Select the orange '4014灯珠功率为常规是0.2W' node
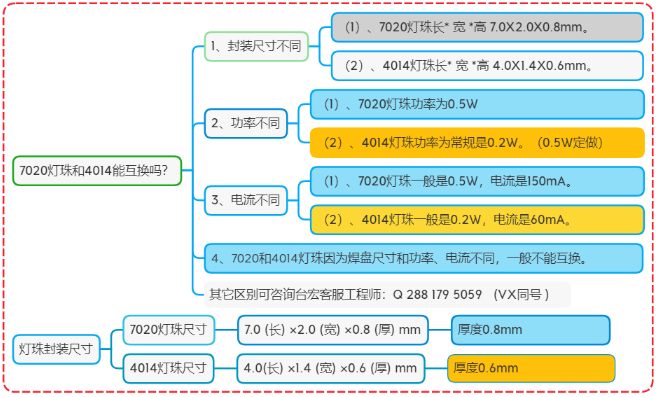Viewport: 659px width, 397px height. [477, 143]
